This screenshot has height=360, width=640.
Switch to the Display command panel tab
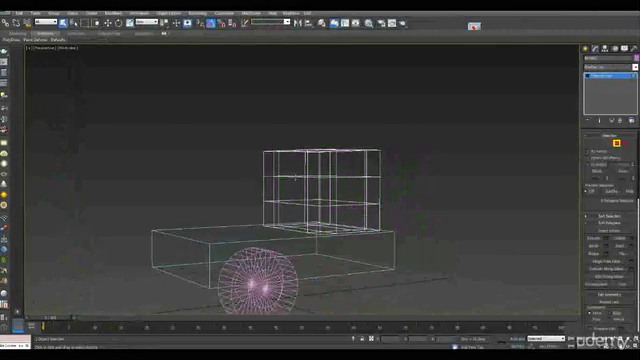tap(624, 49)
